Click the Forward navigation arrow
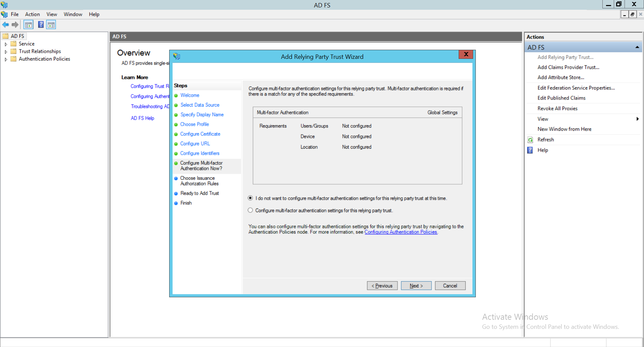Screen dimensions: 644x347 coord(15,25)
